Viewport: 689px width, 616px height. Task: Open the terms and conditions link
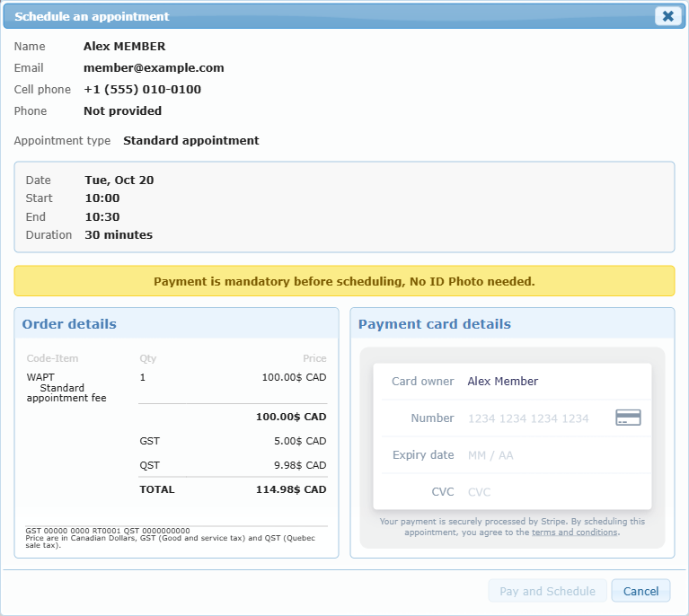(574, 532)
